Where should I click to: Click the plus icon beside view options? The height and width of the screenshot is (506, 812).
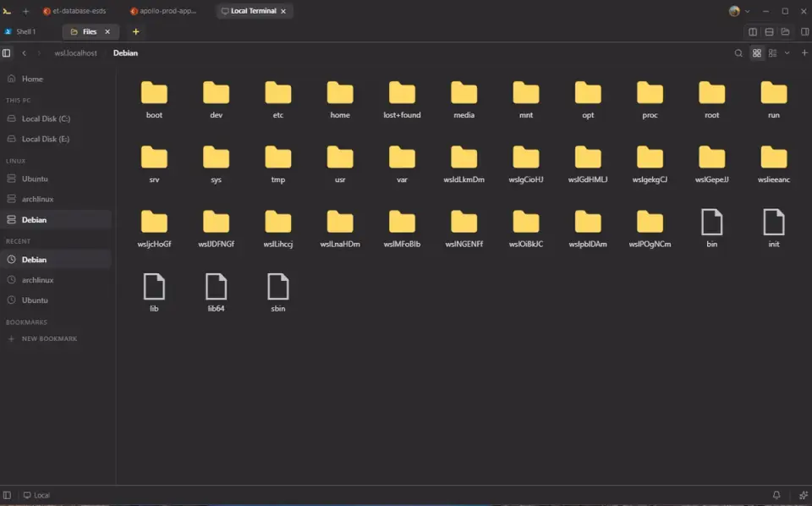[804, 52]
